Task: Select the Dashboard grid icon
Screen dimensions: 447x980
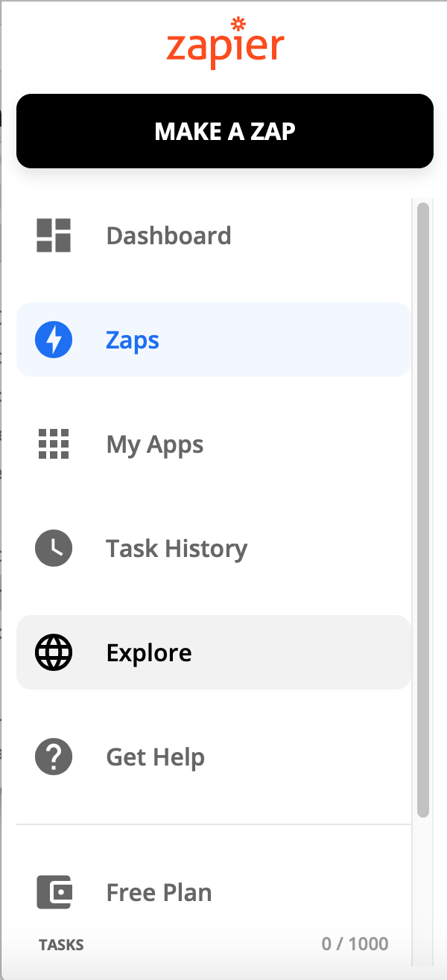Action: pos(54,235)
